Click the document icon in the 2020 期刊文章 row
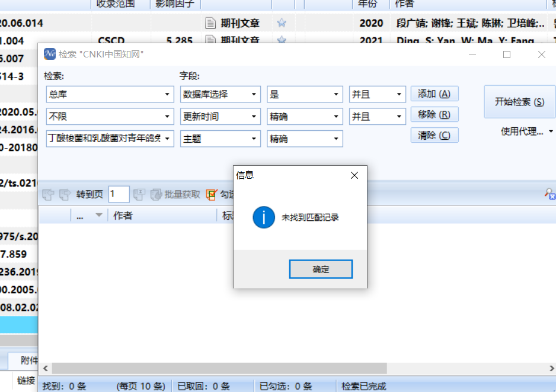 [x=210, y=23]
